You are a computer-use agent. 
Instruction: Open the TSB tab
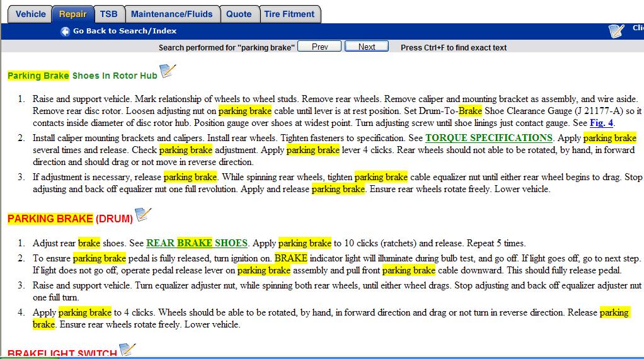(109, 14)
